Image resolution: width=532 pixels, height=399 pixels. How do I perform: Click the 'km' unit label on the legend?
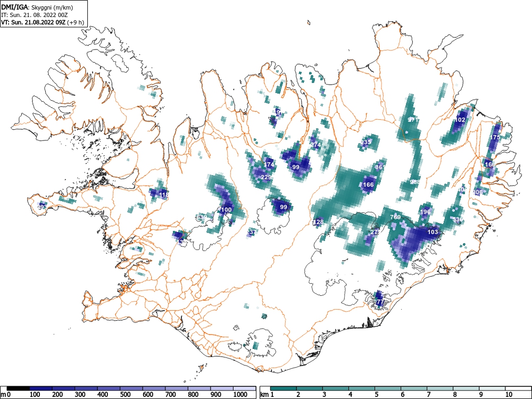tap(264, 395)
